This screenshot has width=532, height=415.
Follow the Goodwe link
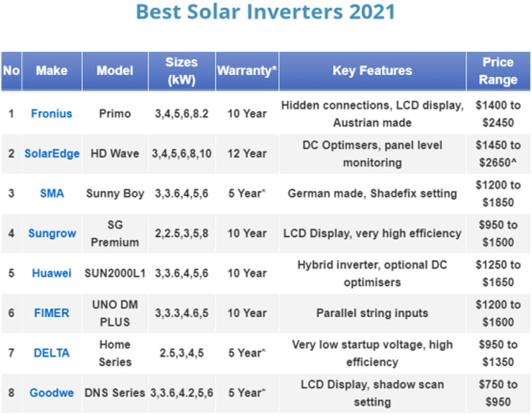(x=52, y=393)
